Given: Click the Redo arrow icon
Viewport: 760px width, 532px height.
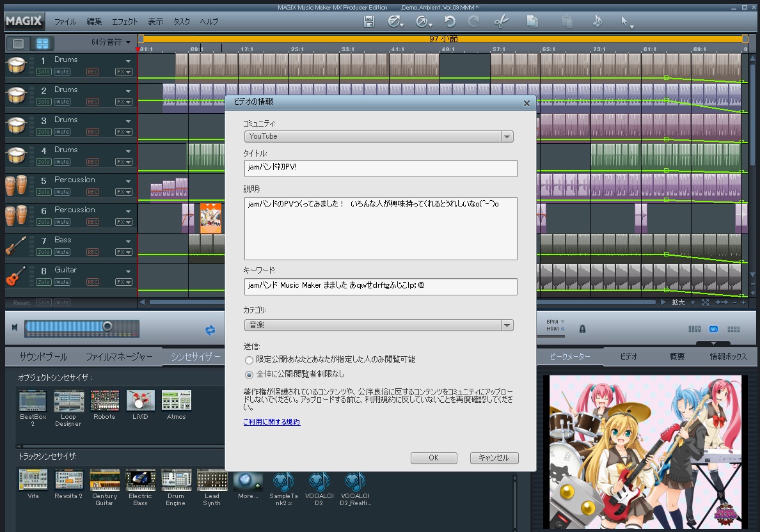Looking at the screenshot, I should 473,22.
